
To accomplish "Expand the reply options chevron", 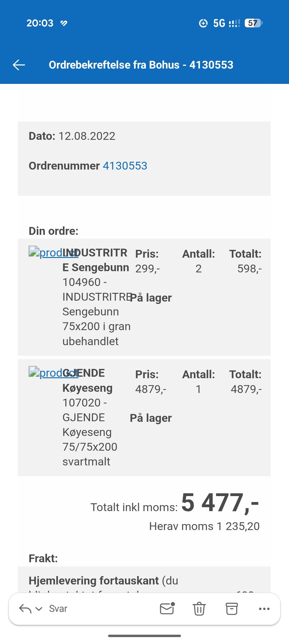I will (x=39, y=609).
